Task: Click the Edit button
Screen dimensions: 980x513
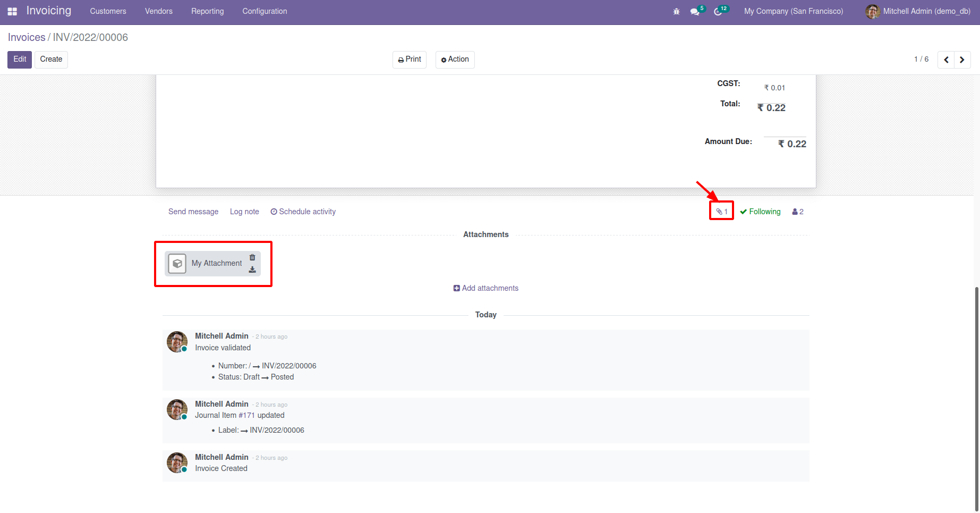Action: (x=19, y=60)
